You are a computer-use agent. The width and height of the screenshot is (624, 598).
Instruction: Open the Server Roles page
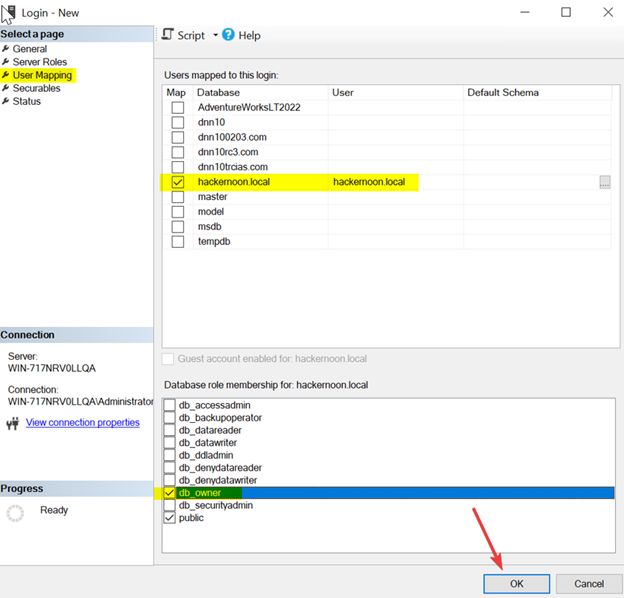click(x=40, y=62)
